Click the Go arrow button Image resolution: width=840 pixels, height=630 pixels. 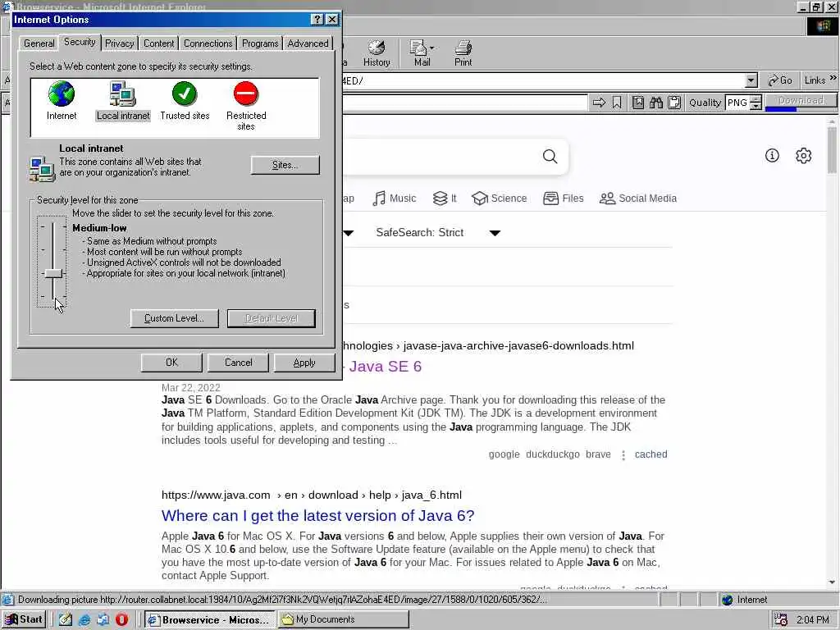[779, 80]
